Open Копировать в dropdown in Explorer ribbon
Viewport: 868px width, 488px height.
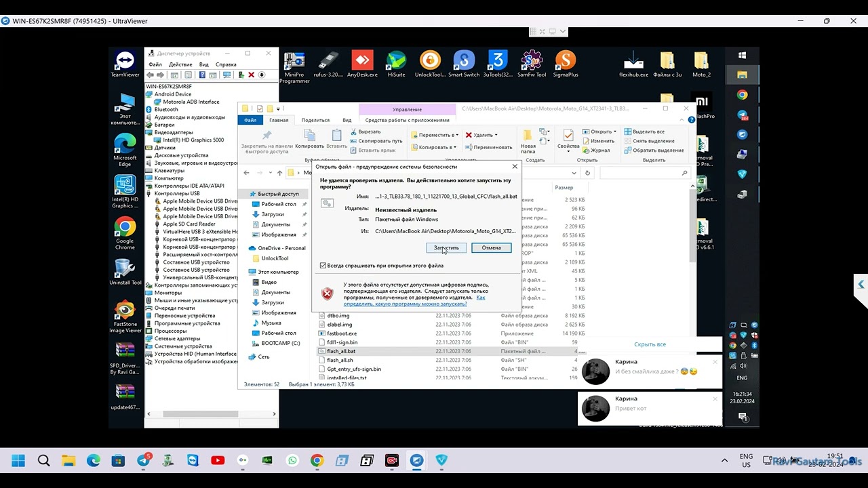pyautogui.click(x=433, y=147)
